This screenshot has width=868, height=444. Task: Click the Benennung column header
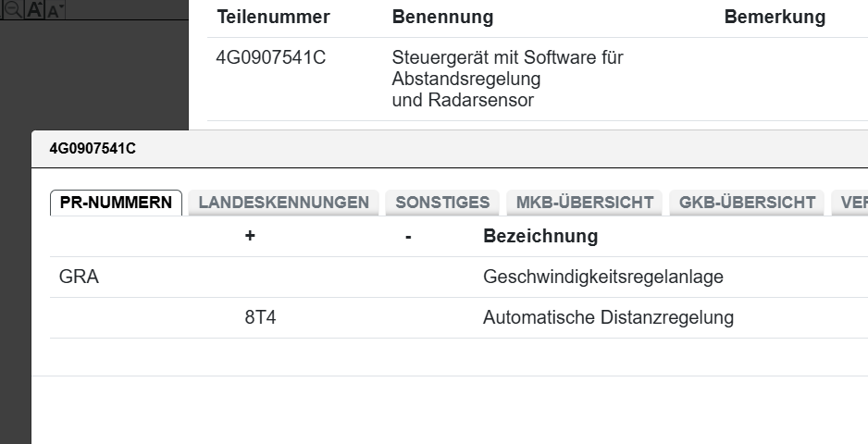442,17
